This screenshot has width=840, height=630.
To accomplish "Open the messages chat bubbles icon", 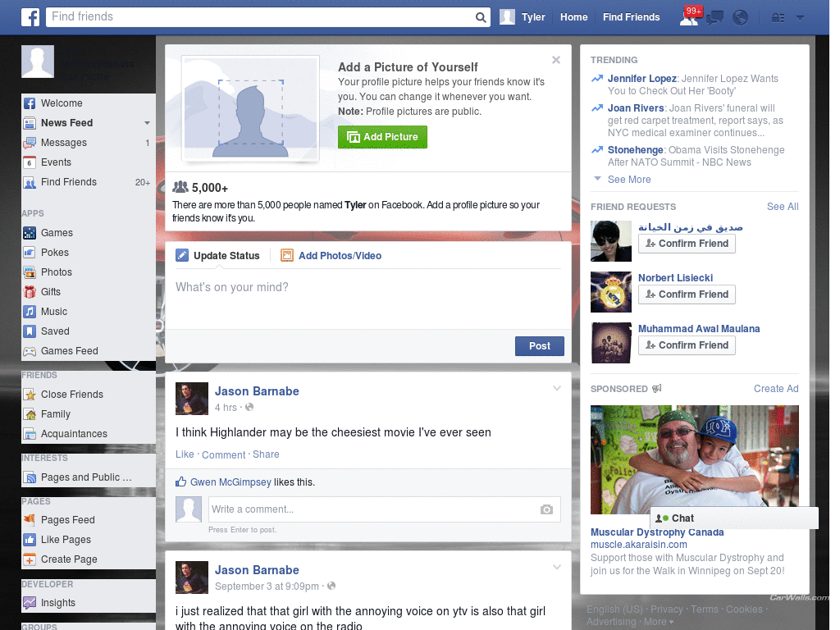I will coord(714,18).
